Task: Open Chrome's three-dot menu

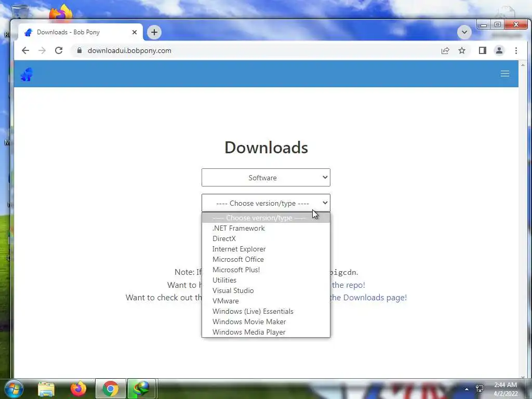Action: pyautogui.click(x=516, y=50)
